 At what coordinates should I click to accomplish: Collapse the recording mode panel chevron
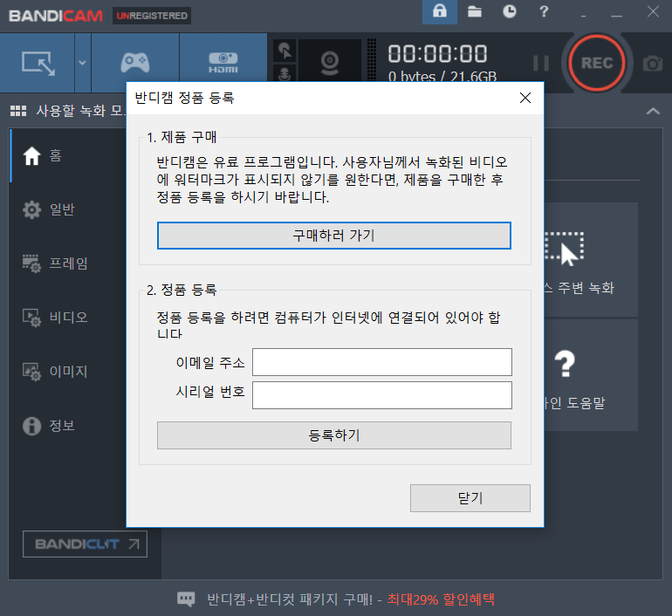pos(653,112)
